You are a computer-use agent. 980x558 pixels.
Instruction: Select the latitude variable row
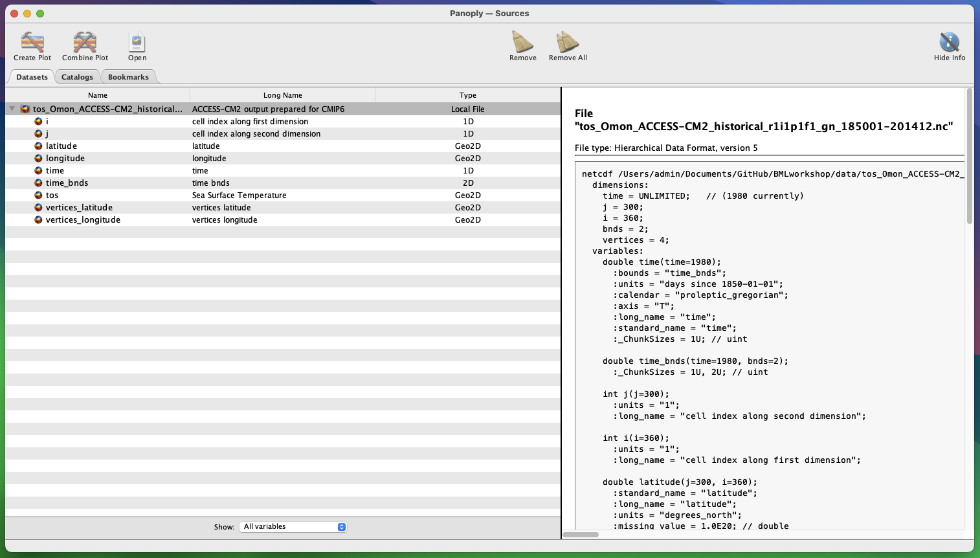pos(61,146)
